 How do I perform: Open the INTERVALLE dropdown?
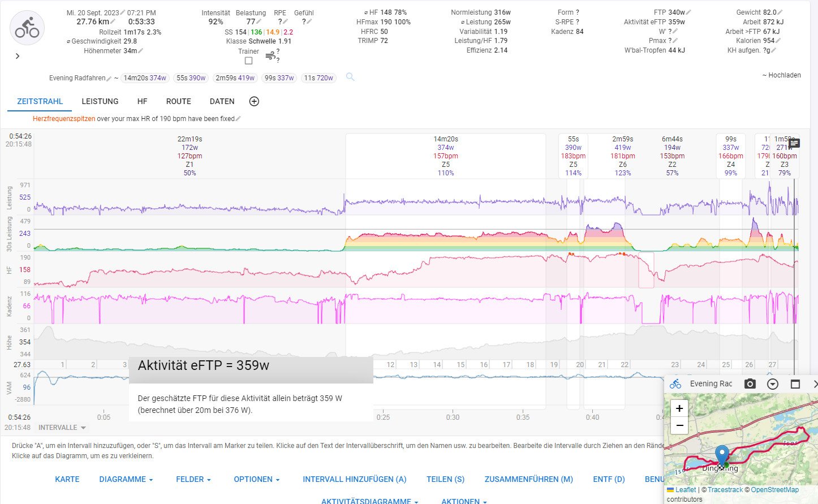coord(62,428)
